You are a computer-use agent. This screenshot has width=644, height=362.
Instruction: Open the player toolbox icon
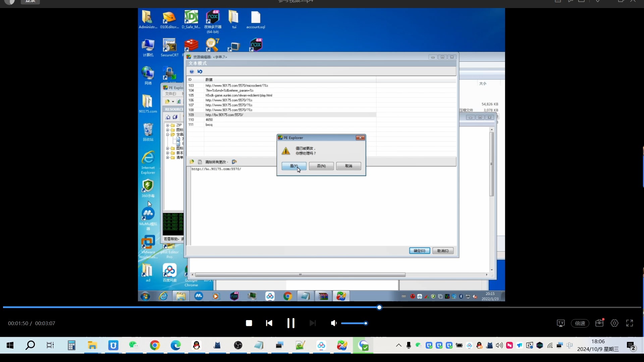pos(599,323)
